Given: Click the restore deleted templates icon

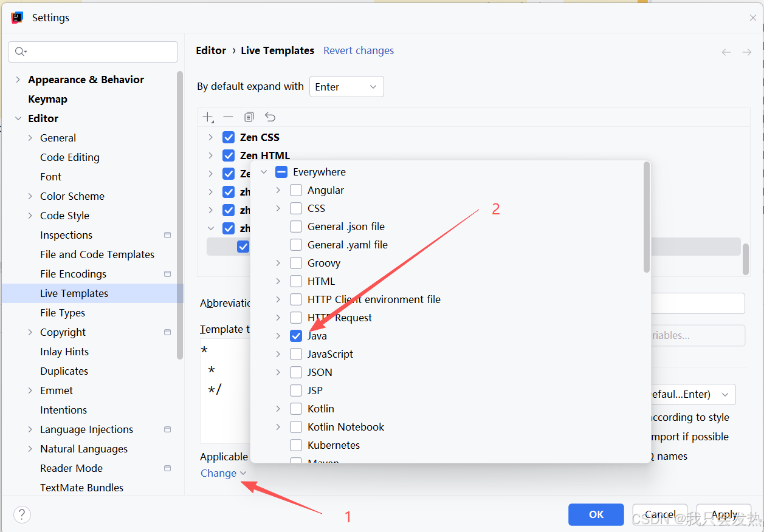Looking at the screenshot, I should 270,117.
